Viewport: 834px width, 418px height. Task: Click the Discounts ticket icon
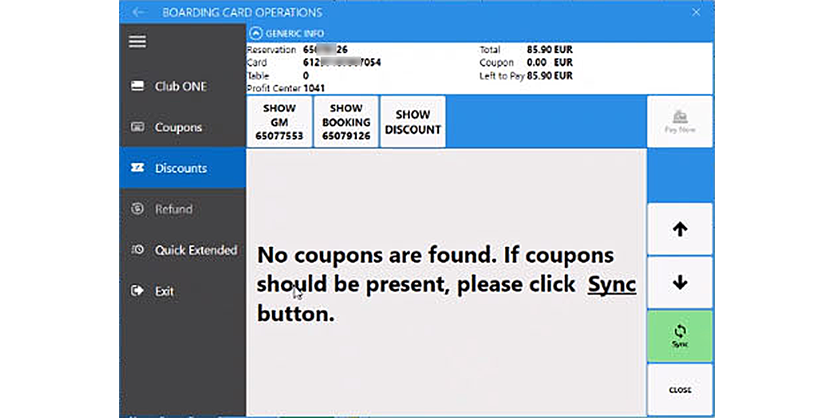138,168
